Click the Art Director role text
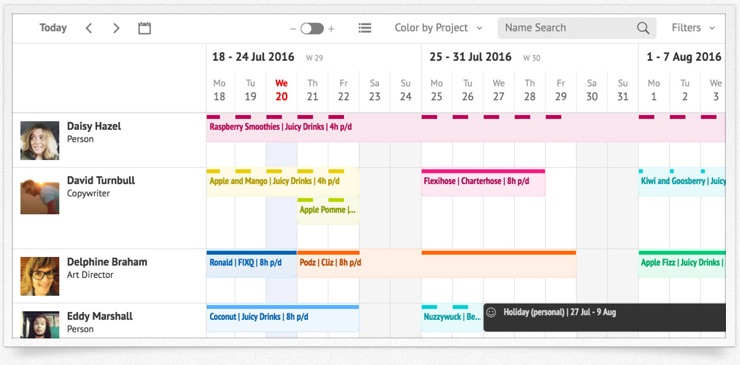Viewport: 740px width, 365px height. click(90, 275)
